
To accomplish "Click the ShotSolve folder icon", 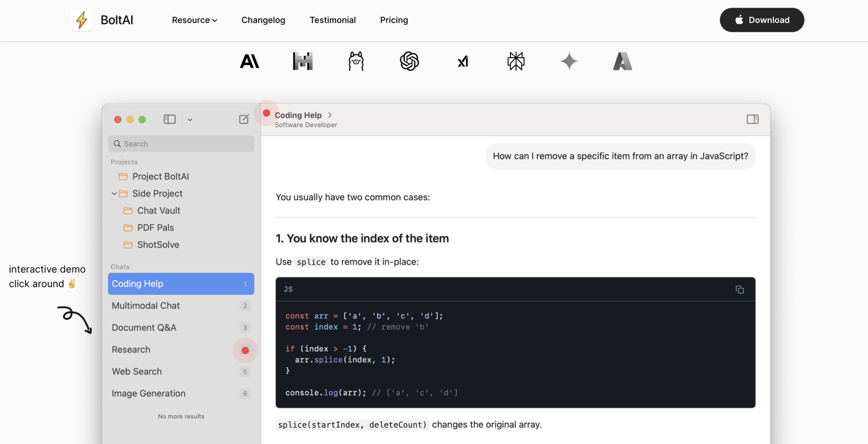I will pos(128,245).
